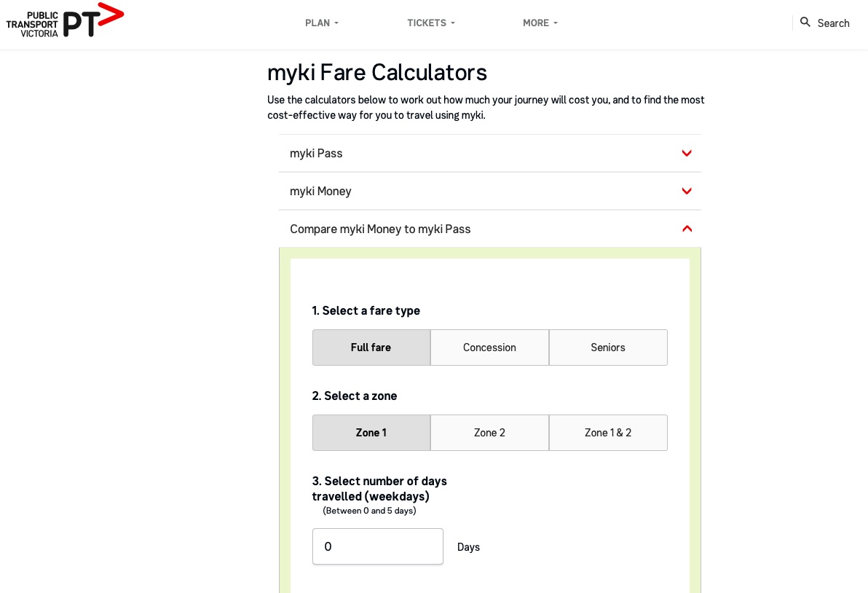868x593 pixels.
Task: Open the PLAN dropdown menu
Action: (322, 23)
